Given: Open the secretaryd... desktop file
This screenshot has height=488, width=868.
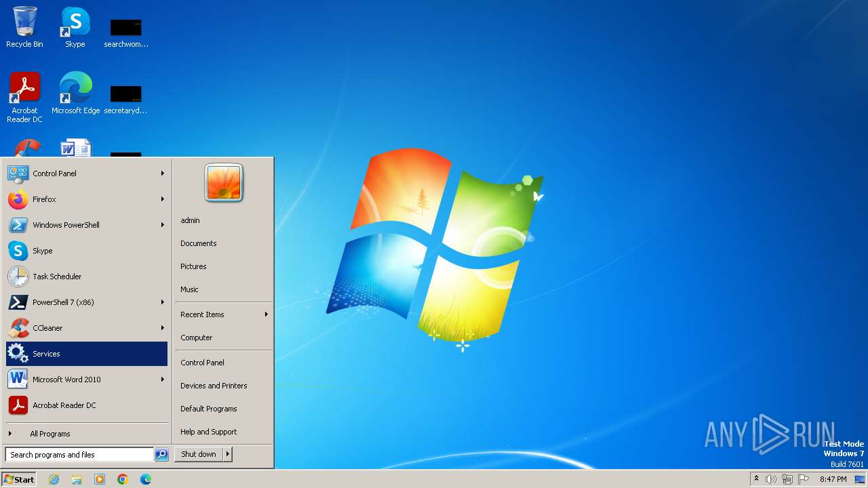Looking at the screenshot, I should (x=126, y=99).
